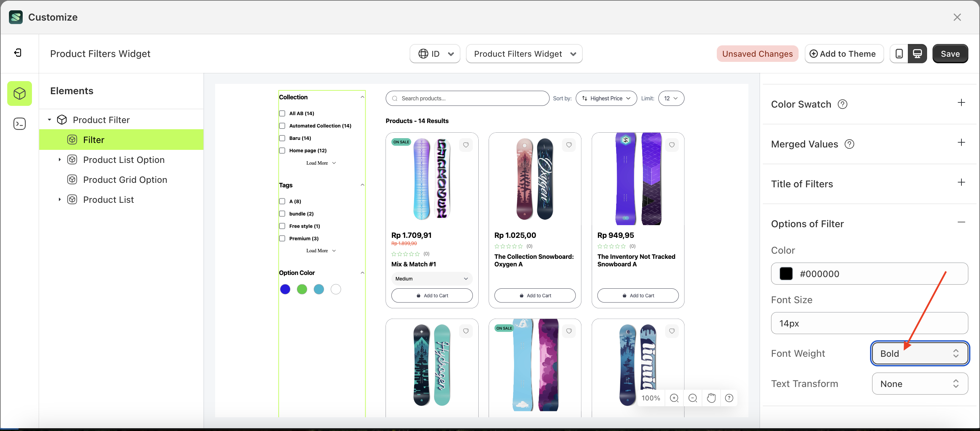The height and width of the screenshot is (431, 980).
Task: Click the Save button
Action: [950, 53]
